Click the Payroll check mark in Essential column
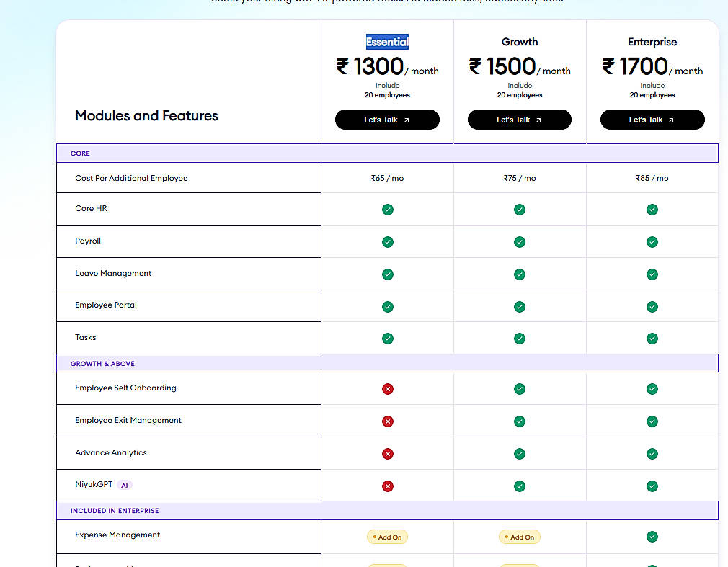The image size is (728, 567). pos(388,242)
